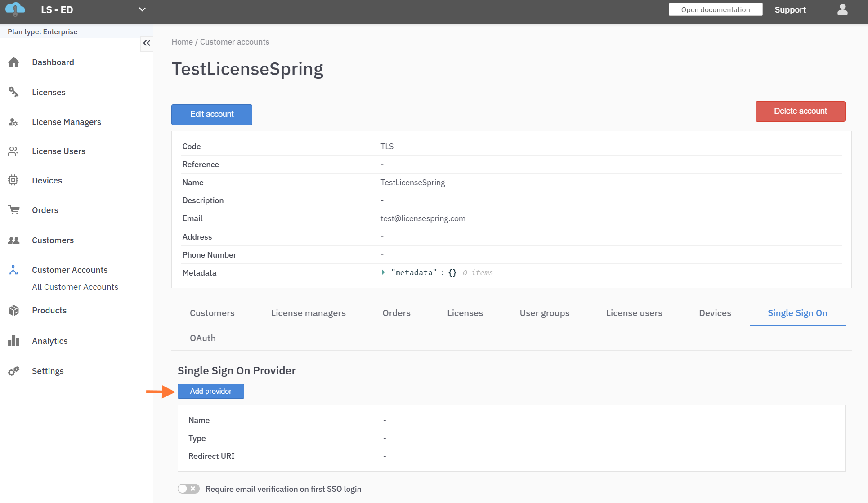Viewport: 868px width, 503px height.
Task: Expand the metadata JSON triangle
Action: coord(383,272)
